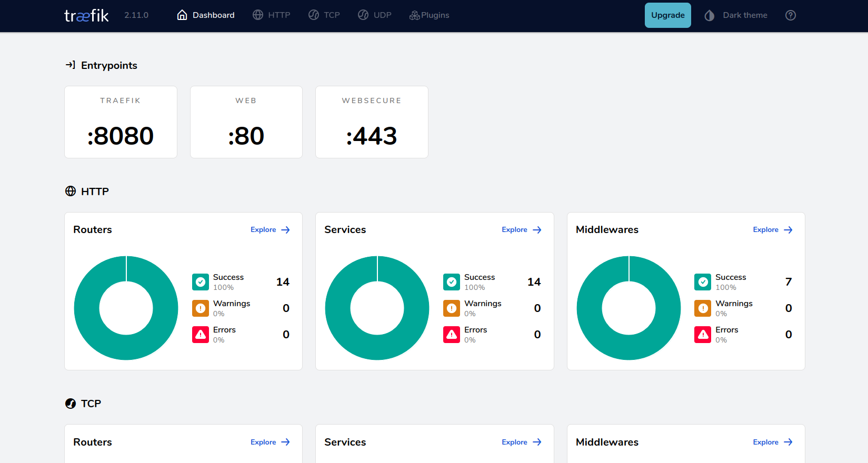Explore the TCP Routers

pyautogui.click(x=271, y=442)
